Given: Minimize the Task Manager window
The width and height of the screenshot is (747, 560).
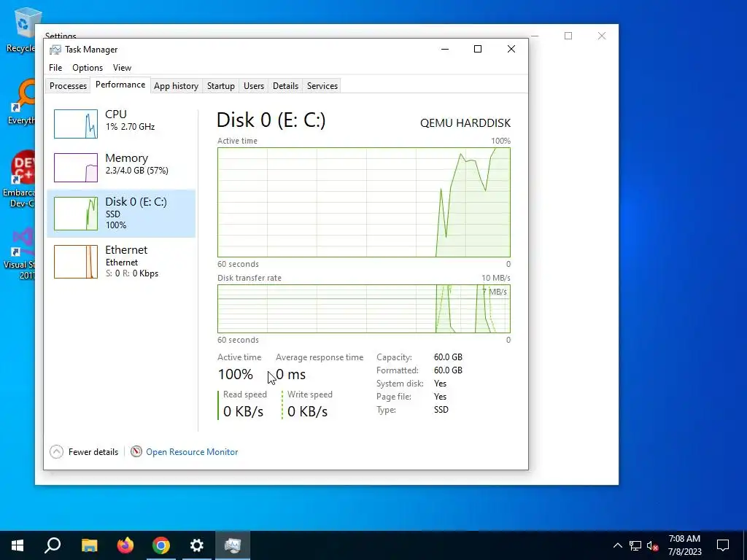Looking at the screenshot, I should [445, 49].
